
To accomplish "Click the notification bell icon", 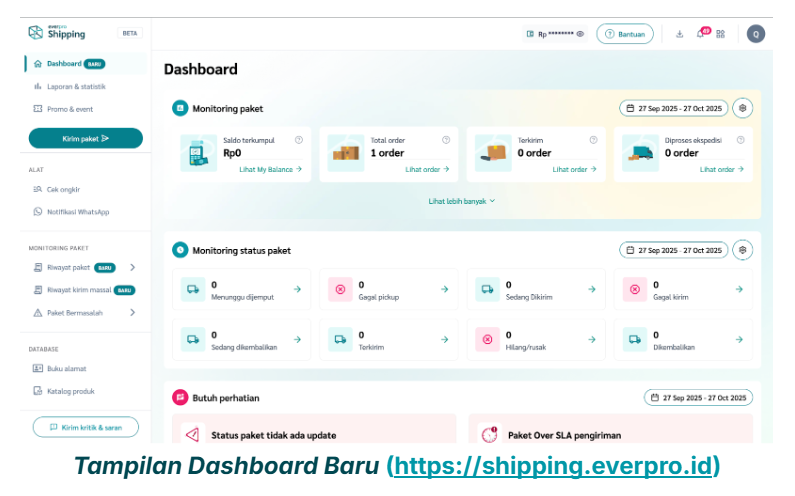I will coord(701,34).
